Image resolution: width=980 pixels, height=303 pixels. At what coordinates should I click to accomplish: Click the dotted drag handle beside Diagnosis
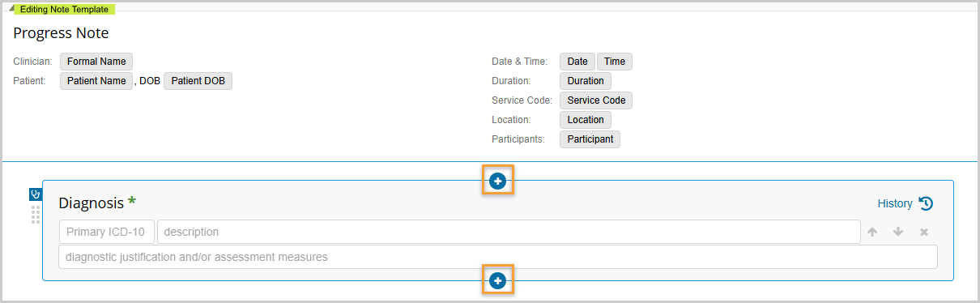[x=36, y=215]
